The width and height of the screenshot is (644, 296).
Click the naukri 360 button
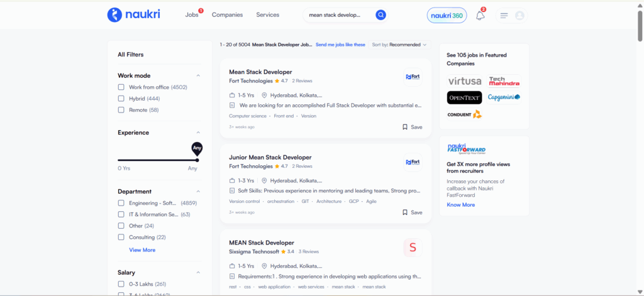(447, 16)
